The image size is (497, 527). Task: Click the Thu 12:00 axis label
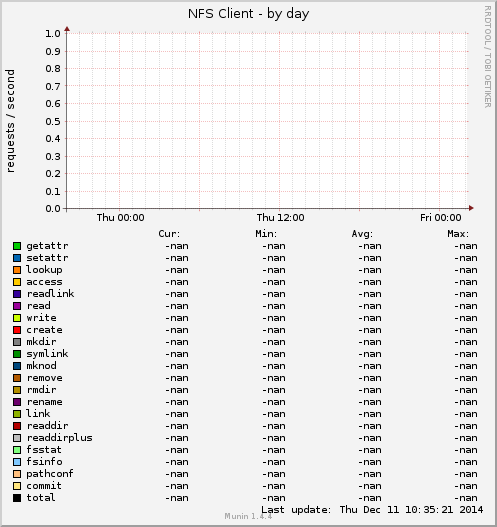click(281, 218)
